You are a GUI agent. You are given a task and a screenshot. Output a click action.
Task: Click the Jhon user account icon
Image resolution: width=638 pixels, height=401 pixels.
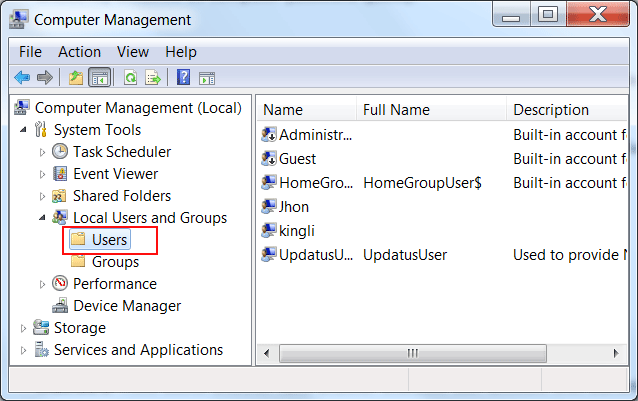pyautogui.click(x=269, y=207)
